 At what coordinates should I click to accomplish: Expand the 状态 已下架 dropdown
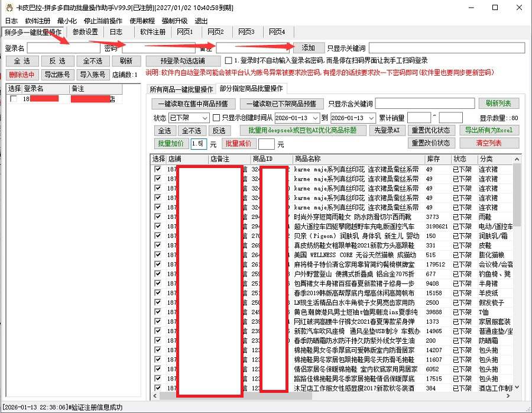click(x=204, y=118)
